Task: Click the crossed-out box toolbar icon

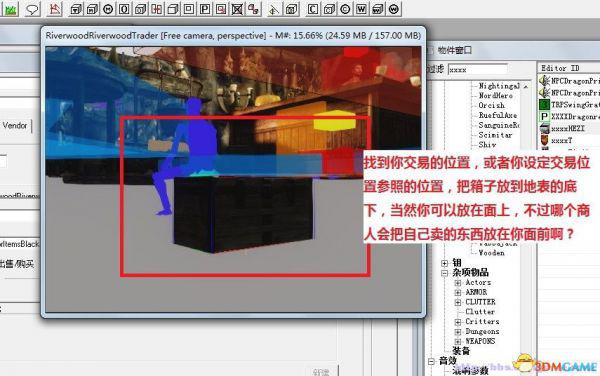Action: [x=237, y=9]
